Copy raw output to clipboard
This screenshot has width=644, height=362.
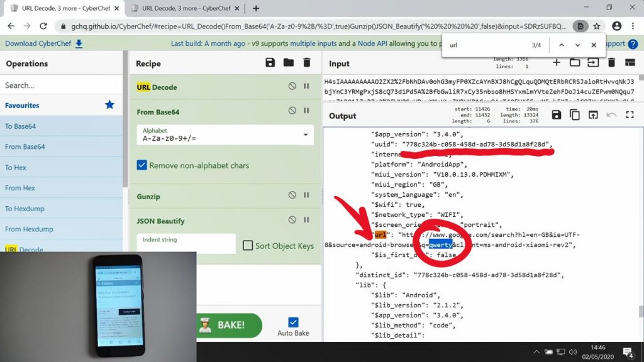click(575, 115)
